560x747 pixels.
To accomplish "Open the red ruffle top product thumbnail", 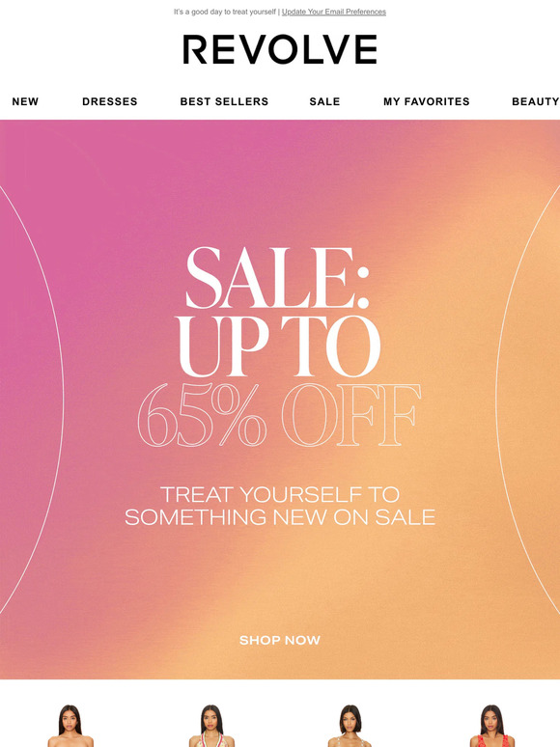I will [491, 726].
